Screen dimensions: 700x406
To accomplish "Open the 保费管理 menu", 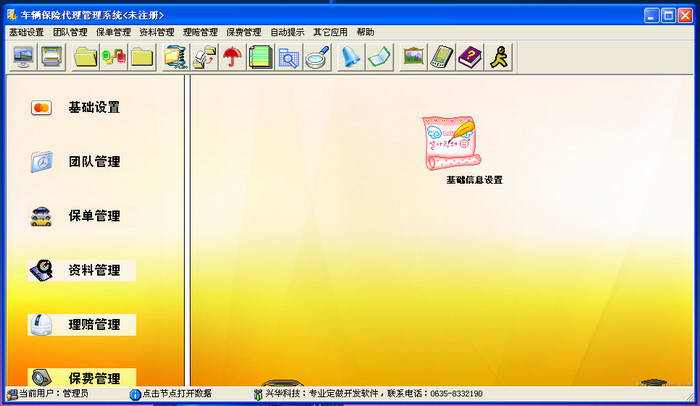I will 244,32.
